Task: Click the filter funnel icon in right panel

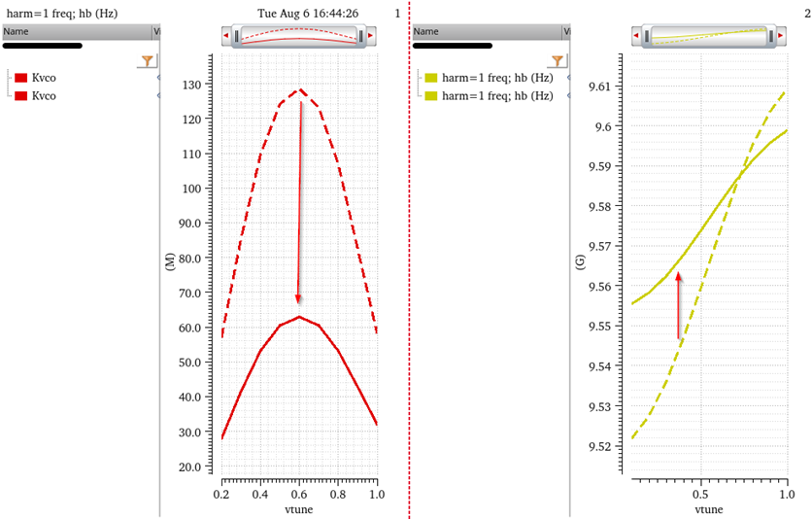Action: tap(558, 60)
